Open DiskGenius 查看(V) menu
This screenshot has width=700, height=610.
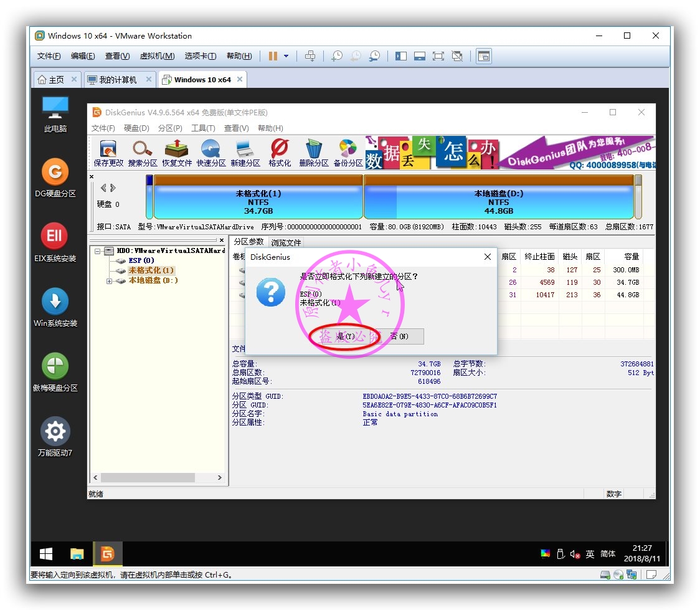pos(236,128)
